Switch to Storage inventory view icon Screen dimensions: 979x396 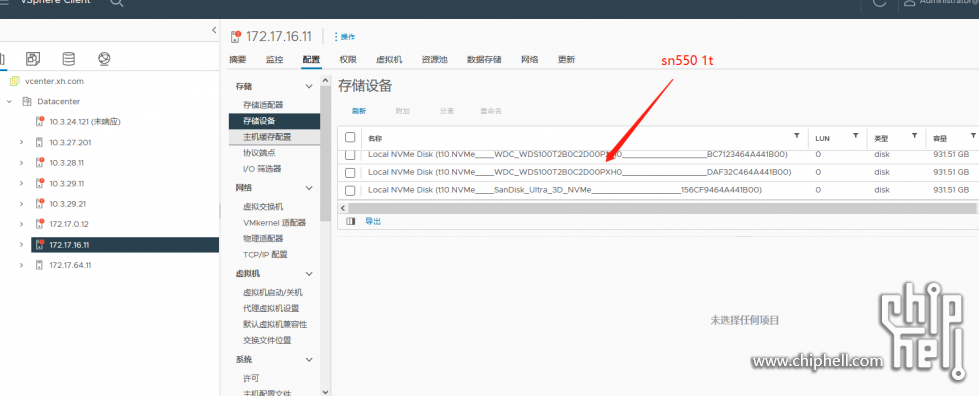(69, 59)
